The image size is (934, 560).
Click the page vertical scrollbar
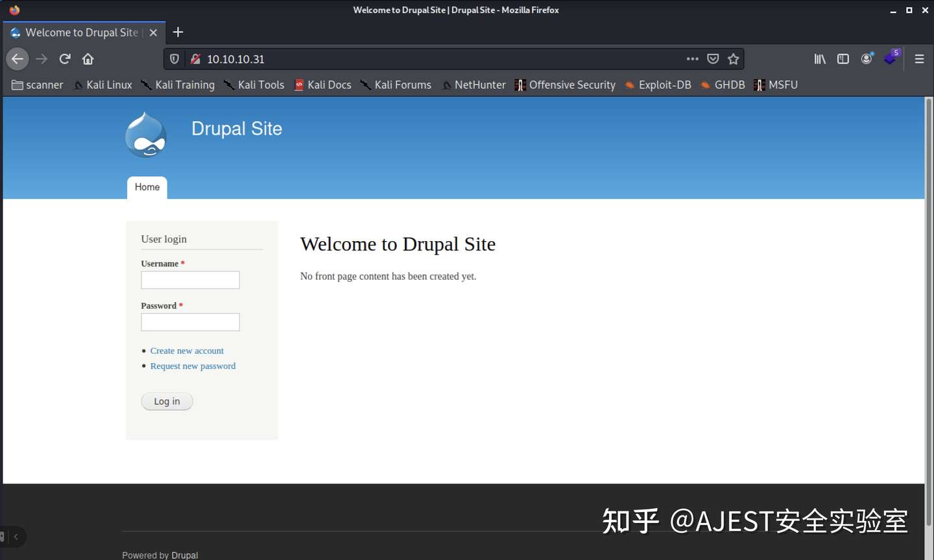pos(929,311)
